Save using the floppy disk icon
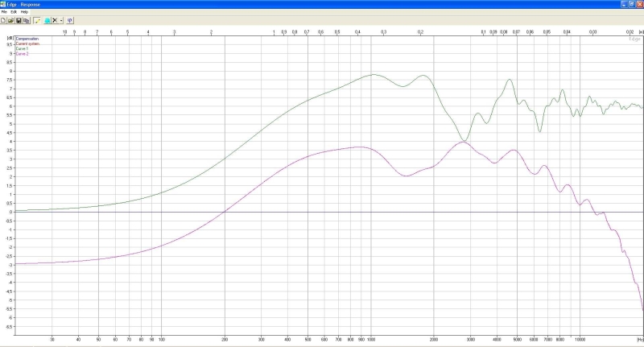644x347 pixels. click(x=19, y=20)
